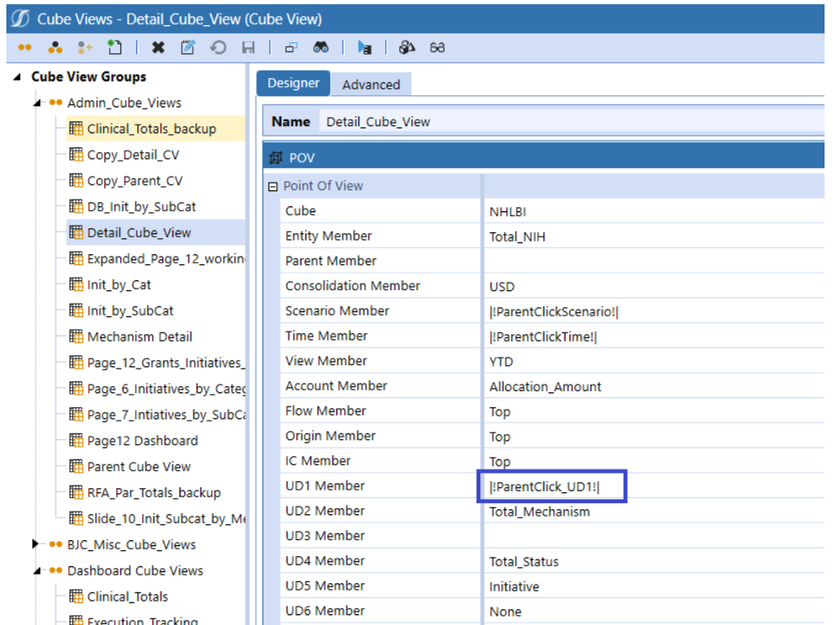Screen dimensions: 840x625
Task: Click grid icon beside Clinical_Totals_backup
Action: (76, 129)
